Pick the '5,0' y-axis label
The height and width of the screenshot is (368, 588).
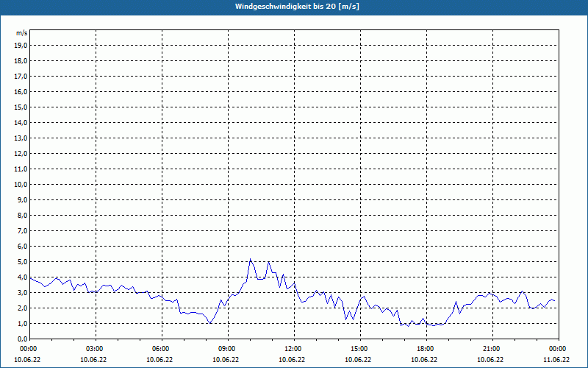[22, 261]
